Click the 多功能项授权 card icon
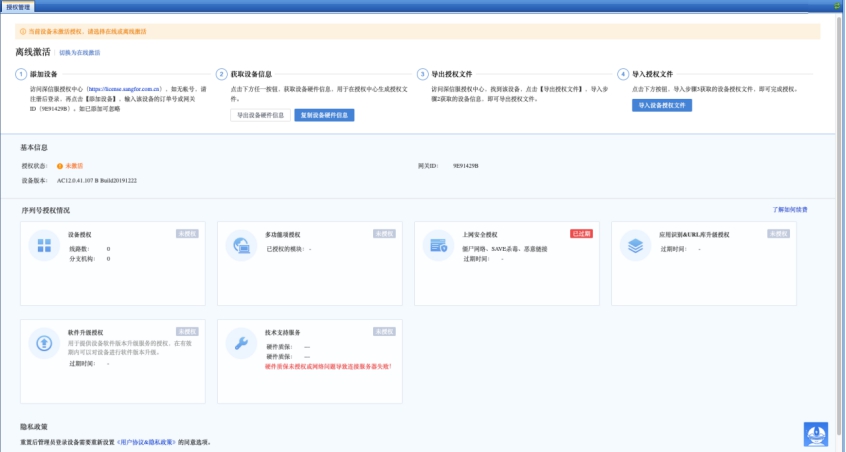The image size is (846, 452). (x=242, y=245)
